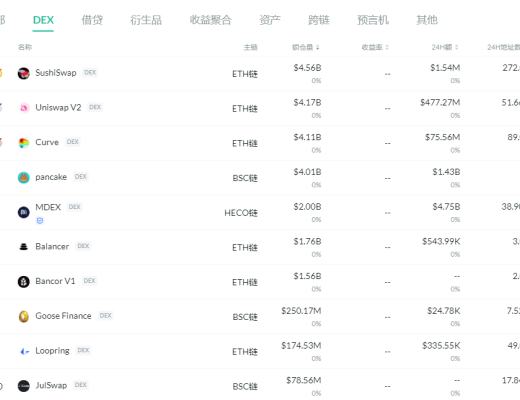Click the $78.56M value for JulSwap
Image resolution: width=520 pixels, height=400 pixels.
tap(304, 380)
